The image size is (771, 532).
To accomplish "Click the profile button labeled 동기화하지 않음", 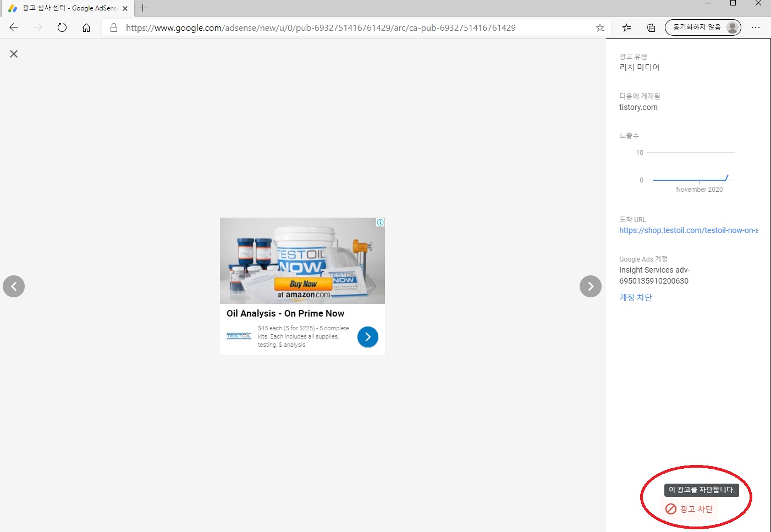I will pyautogui.click(x=703, y=27).
